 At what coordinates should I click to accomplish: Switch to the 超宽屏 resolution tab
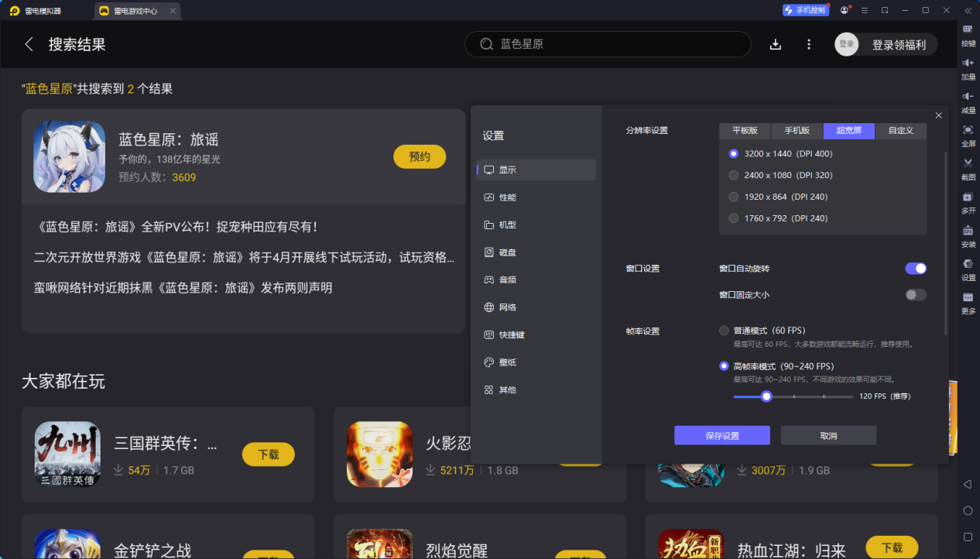click(x=848, y=131)
